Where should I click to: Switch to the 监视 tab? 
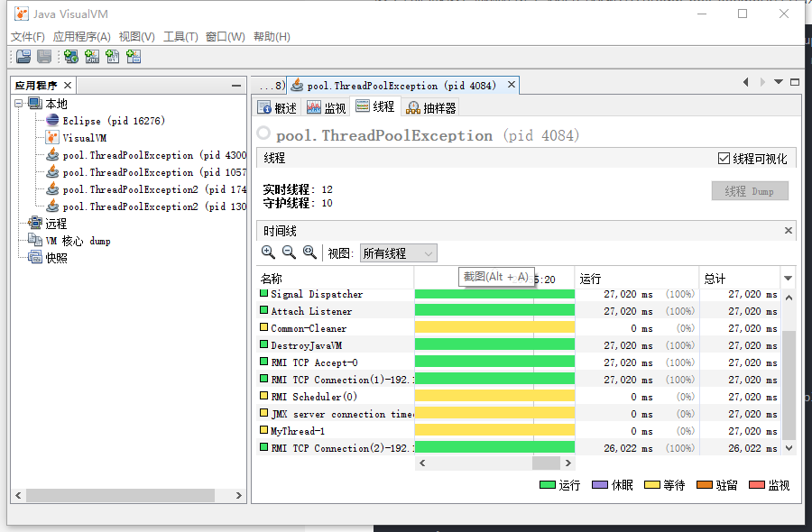click(326, 107)
